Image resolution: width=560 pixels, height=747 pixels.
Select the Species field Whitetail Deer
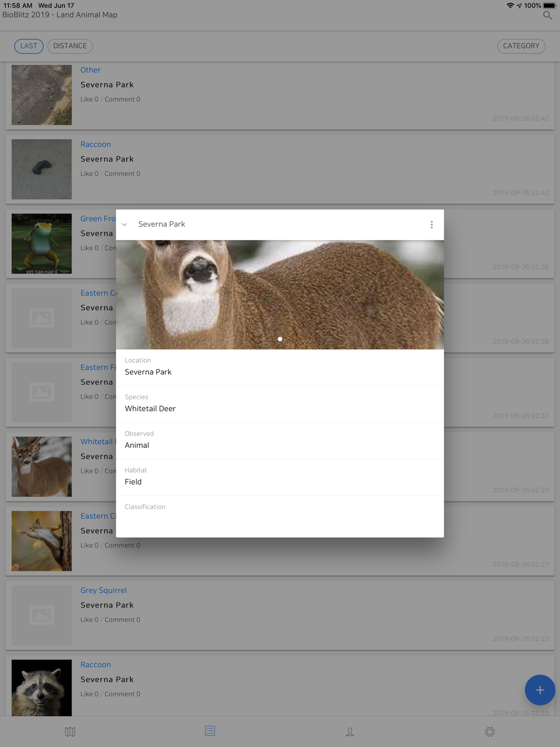tap(150, 408)
